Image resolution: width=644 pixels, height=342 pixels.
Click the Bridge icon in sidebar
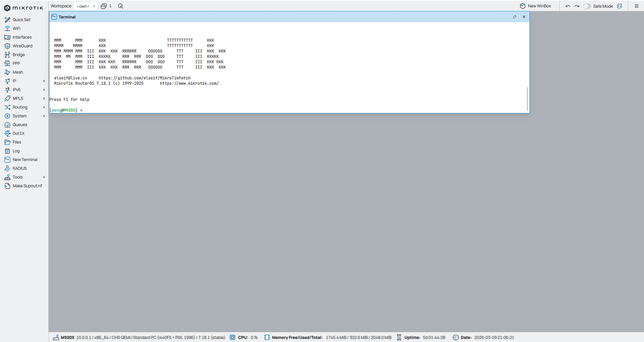(x=7, y=55)
